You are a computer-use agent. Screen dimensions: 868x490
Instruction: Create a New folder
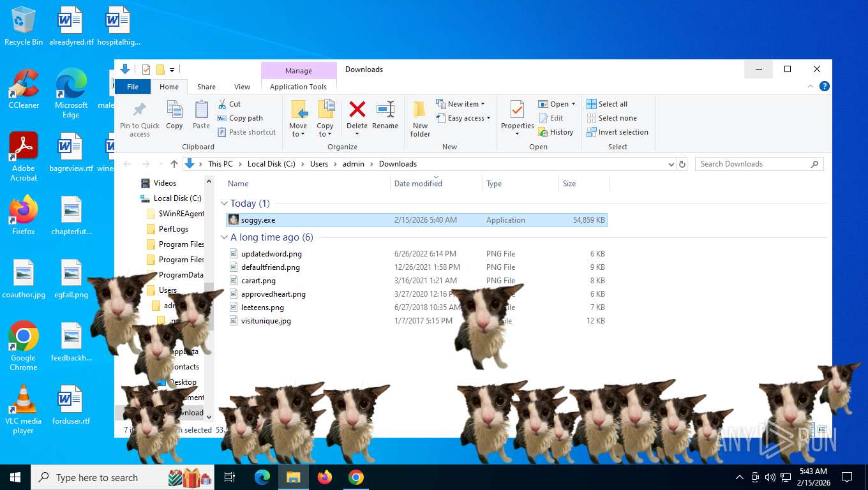(420, 119)
